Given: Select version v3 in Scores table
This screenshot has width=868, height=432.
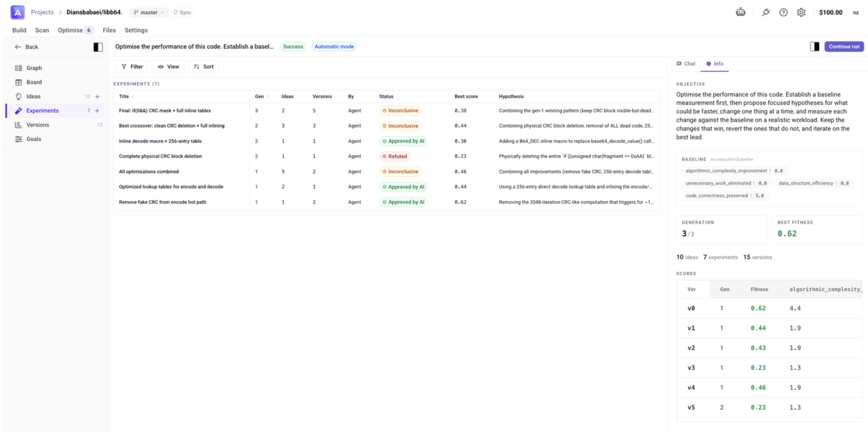Looking at the screenshot, I should tap(691, 367).
